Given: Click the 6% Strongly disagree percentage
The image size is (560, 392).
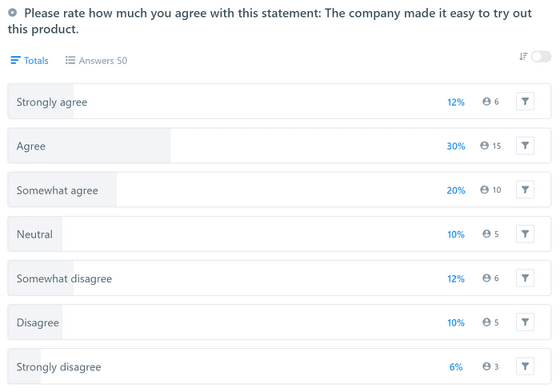Looking at the screenshot, I should [456, 366].
